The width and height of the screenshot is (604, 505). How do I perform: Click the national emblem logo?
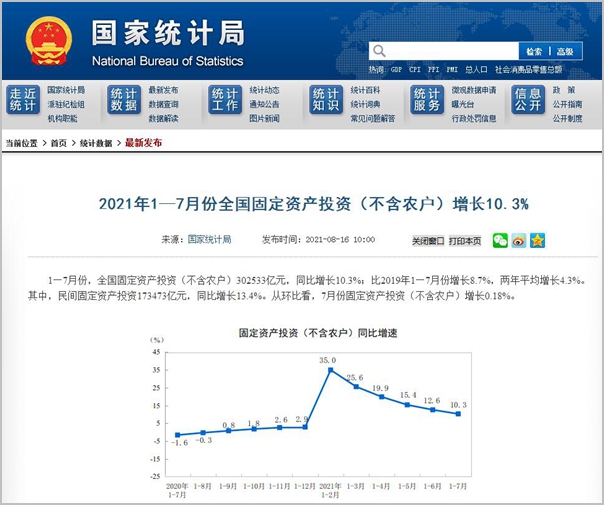pos(49,42)
